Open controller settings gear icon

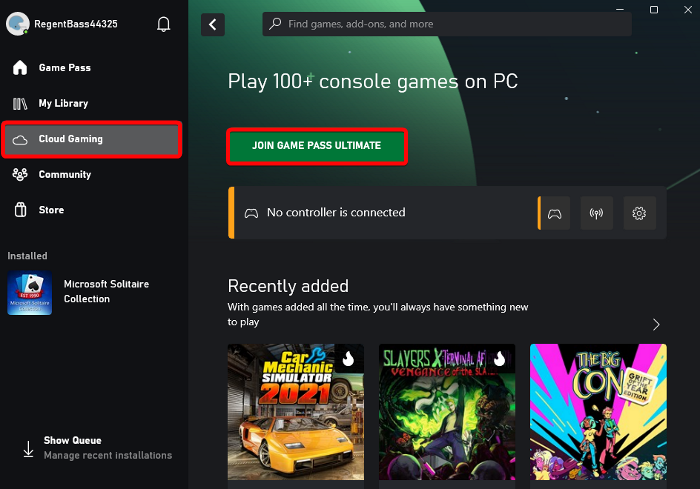640,212
